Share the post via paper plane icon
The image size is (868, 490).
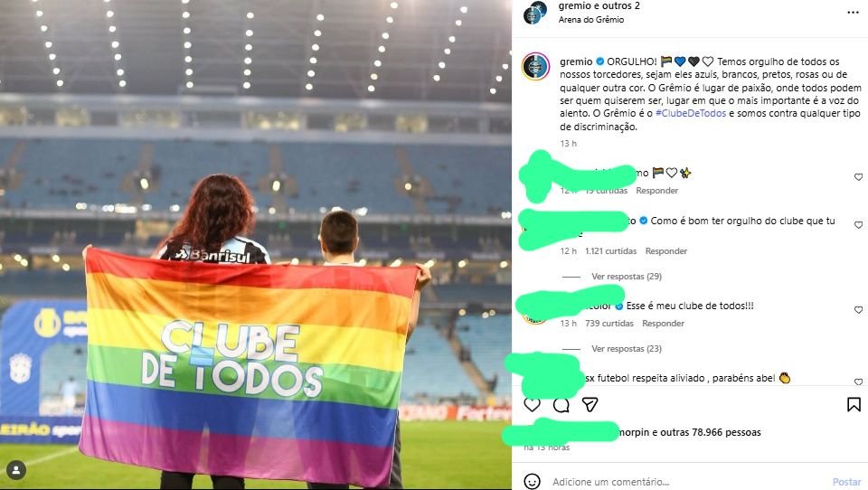point(590,405)
